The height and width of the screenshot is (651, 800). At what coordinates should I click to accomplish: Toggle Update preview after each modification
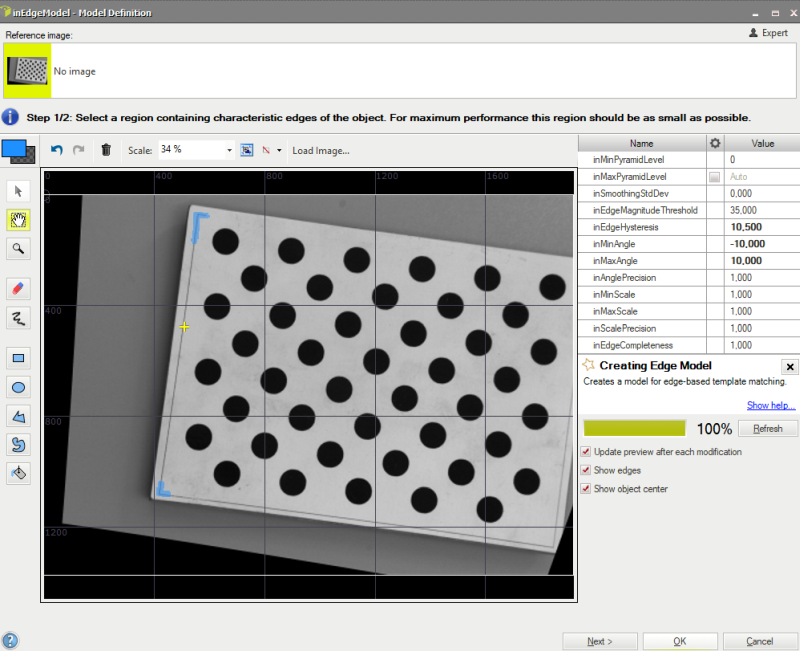586,452
